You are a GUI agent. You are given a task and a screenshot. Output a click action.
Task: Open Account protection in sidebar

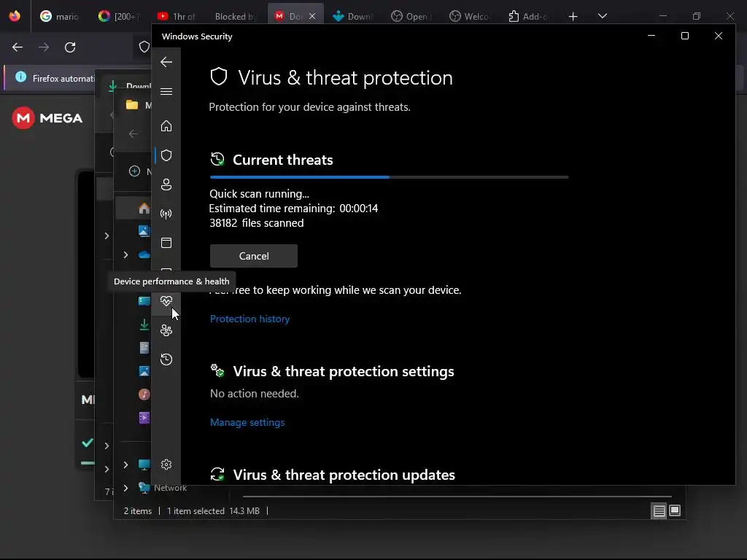click(166, 184)
